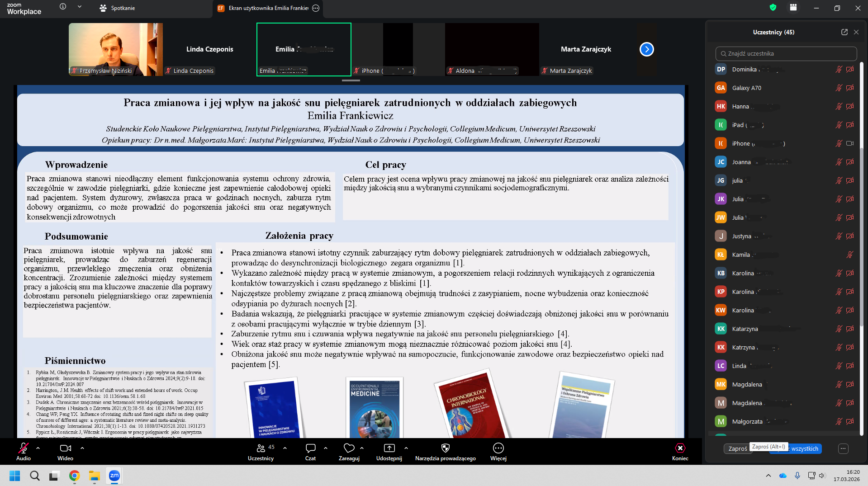Toggle the Wideo camera on or off

click(65, 448)
